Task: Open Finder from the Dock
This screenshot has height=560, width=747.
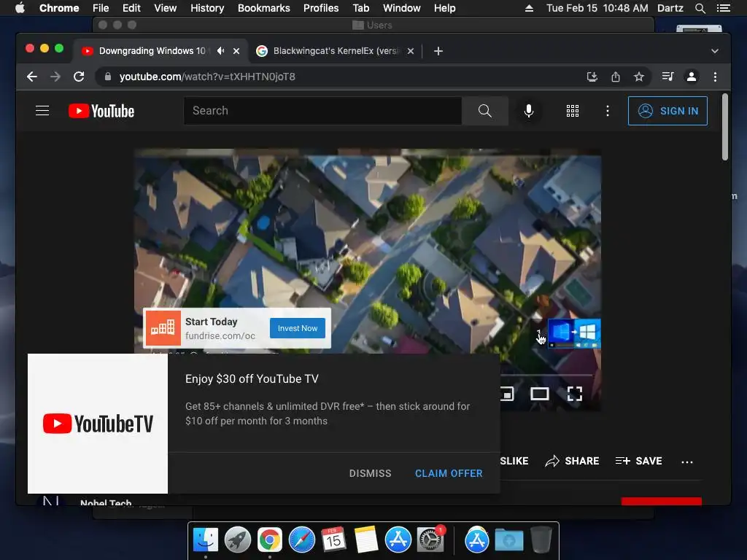Action: coord(205,540)
